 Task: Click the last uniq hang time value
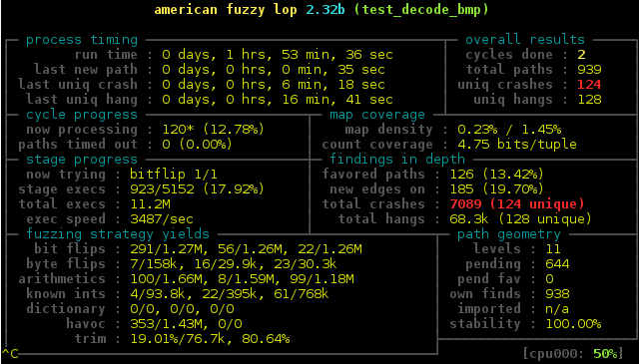[278, 100]
